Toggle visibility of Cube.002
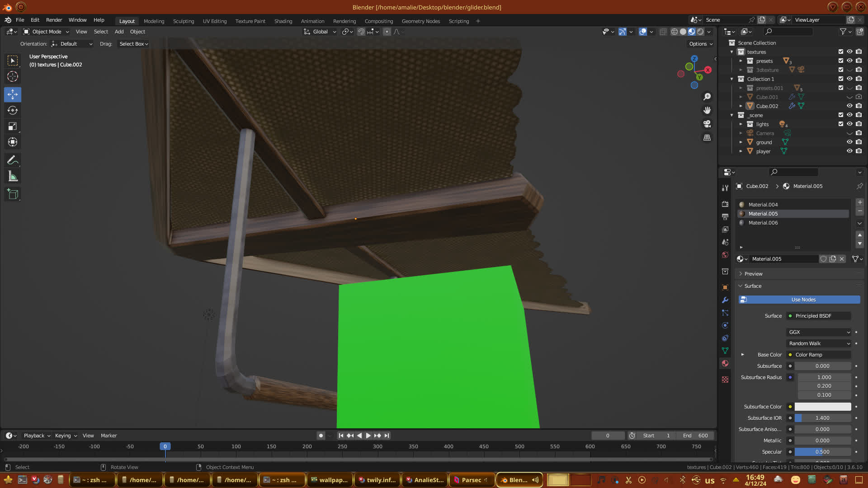 pos(849,106)
